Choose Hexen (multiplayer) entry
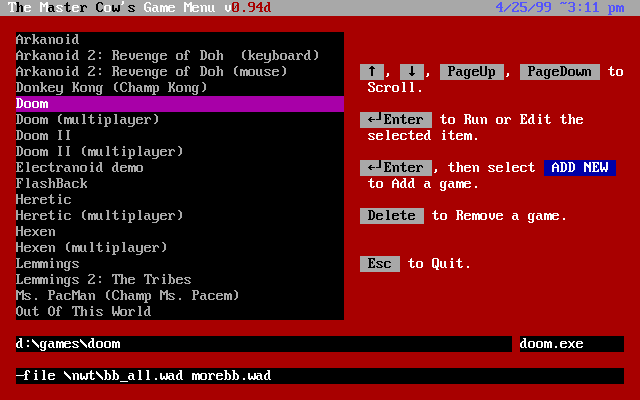Image resolution: width=640 pixels, height=400 pixels. [x=180, y=247]
